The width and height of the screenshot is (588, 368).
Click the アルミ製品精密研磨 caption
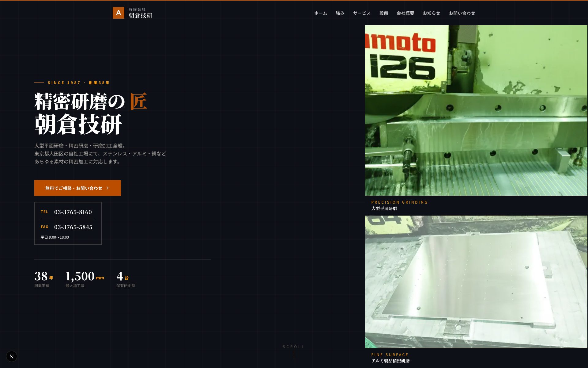tap(390, 361)
